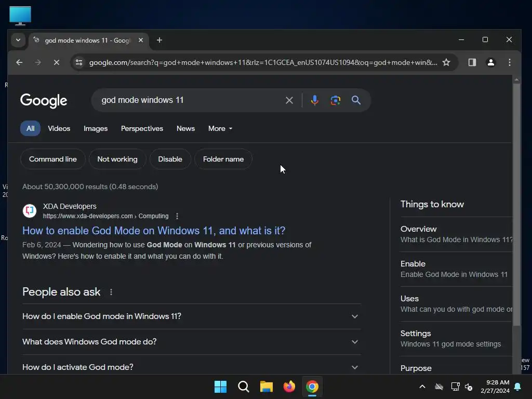The height and width of the screenshot is (399, 532).
Task: Apply the Folder name suggestion chip
Action: coord(223,159)
